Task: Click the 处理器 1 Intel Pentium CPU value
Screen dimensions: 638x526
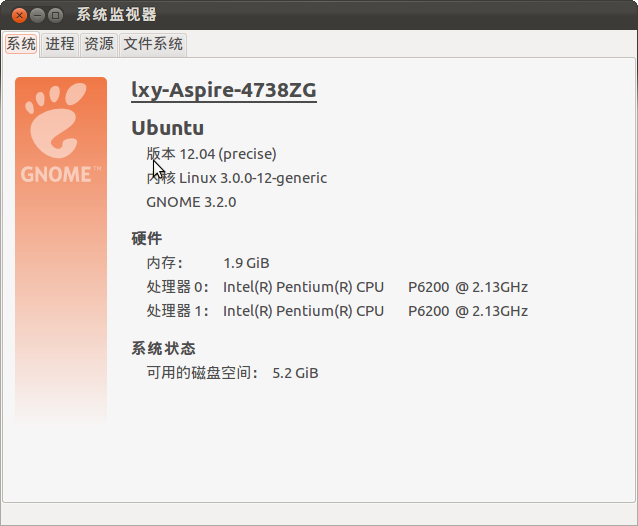Action: click(x=375, y=311)
